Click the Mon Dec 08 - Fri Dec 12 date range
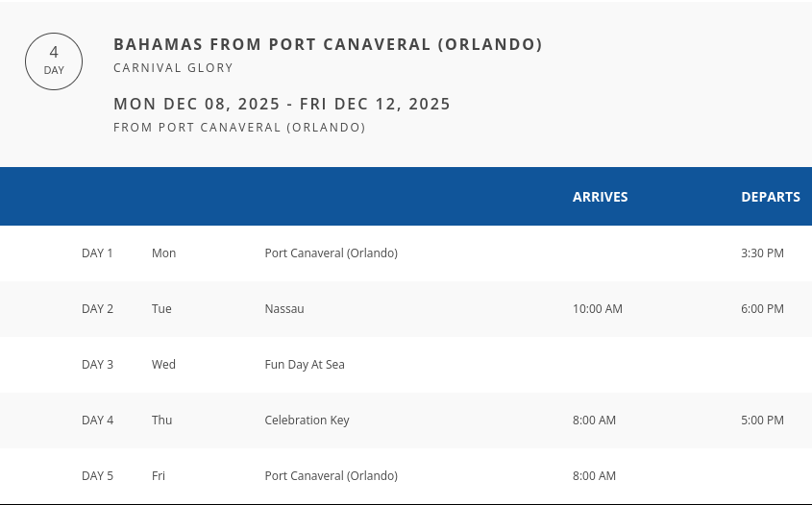This screenshot has height=505, width=812. click(x=282, y=104)
